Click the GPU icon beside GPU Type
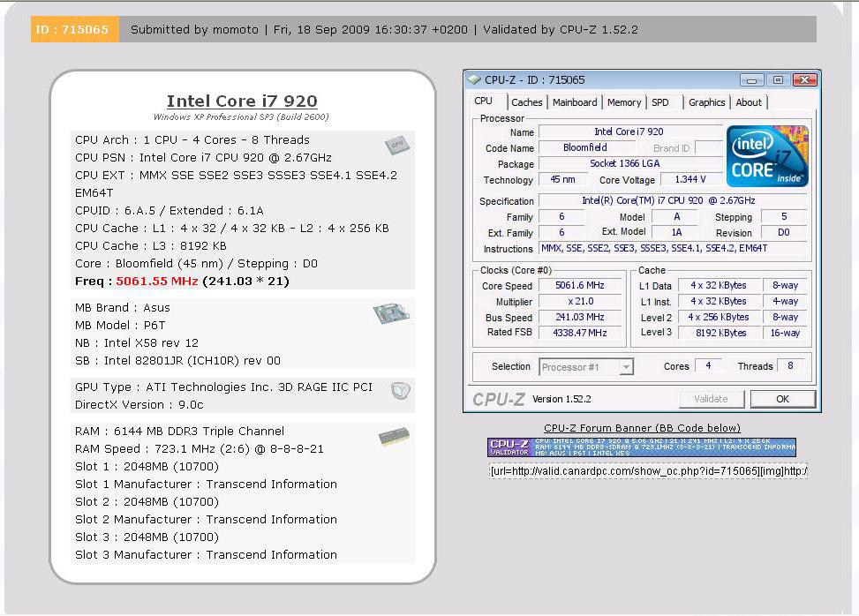859x616 pixels. coord(401,390)
